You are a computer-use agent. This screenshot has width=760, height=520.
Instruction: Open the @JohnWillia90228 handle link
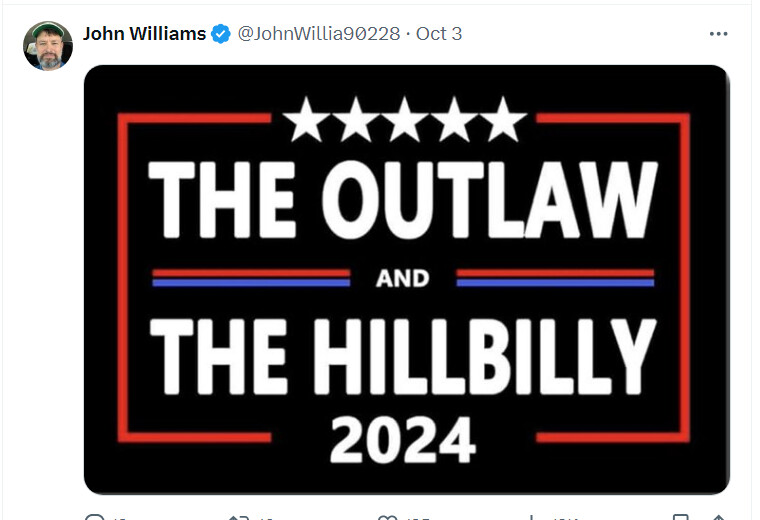(319, 34)
